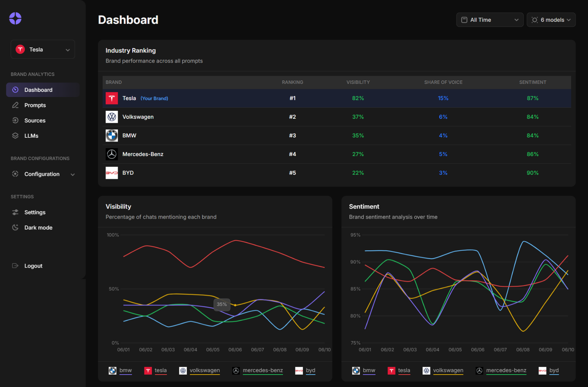Viewport: 588px width, 387px height.
Task: Sort by the Visibility column header
Action: [358, 82]
